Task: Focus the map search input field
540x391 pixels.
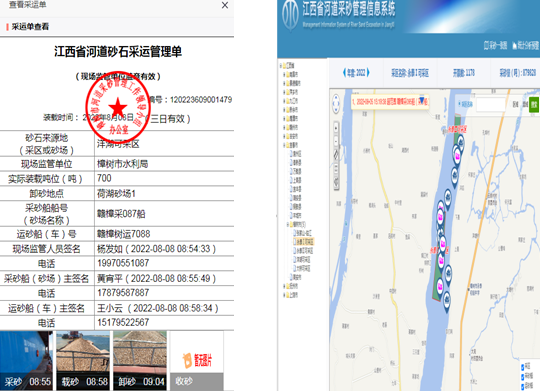Action: tap(491, 104)
